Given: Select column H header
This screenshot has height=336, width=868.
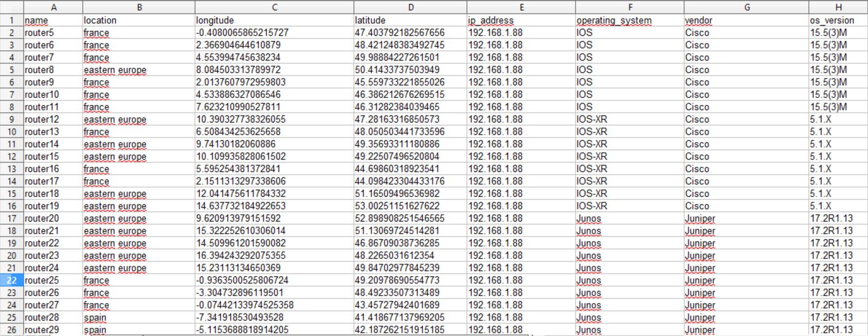Looking at the screenshot, I should click(838, 7).
